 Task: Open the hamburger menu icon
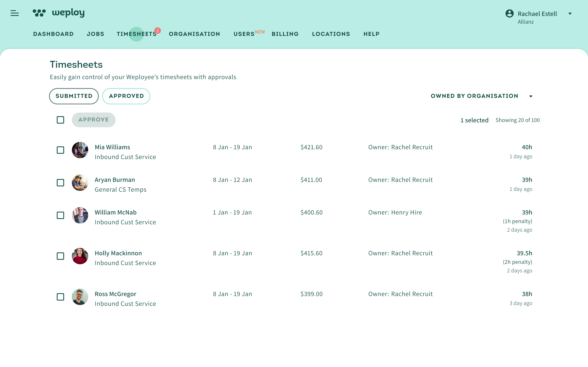(x=14, y=13)
